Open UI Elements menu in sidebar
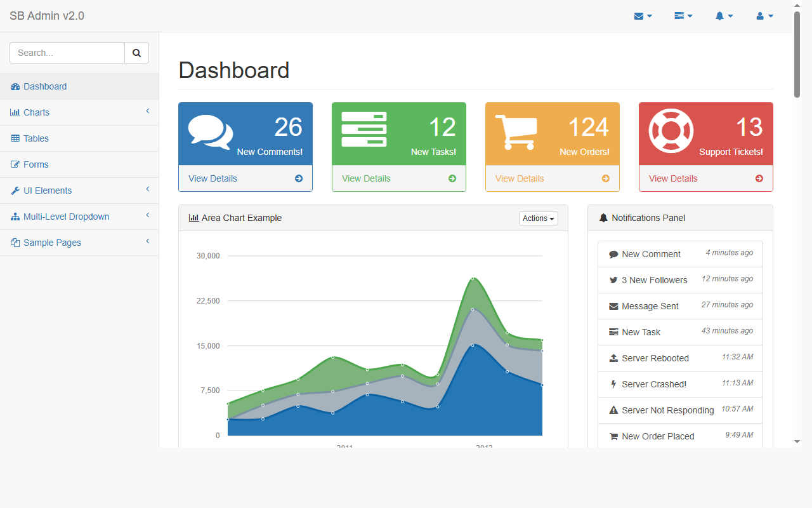Image resolution: width=812 pixels, height=508 pixels. [79, 190]
